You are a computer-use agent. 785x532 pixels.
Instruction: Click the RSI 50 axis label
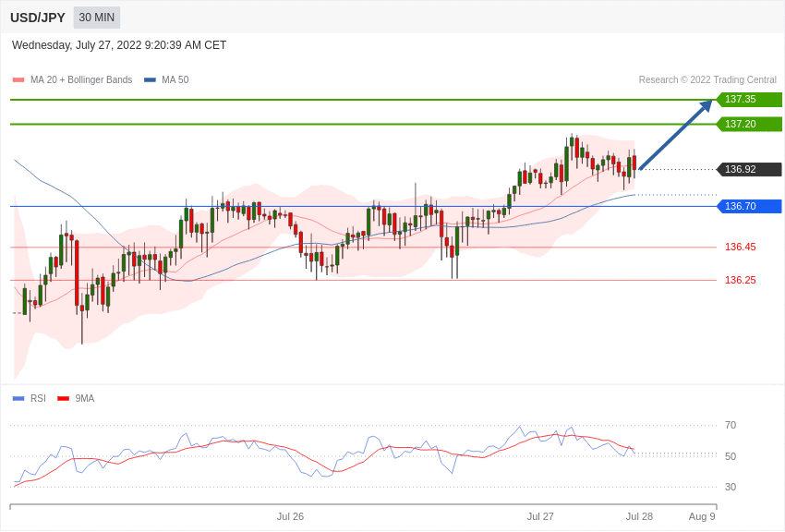point(731,456)
